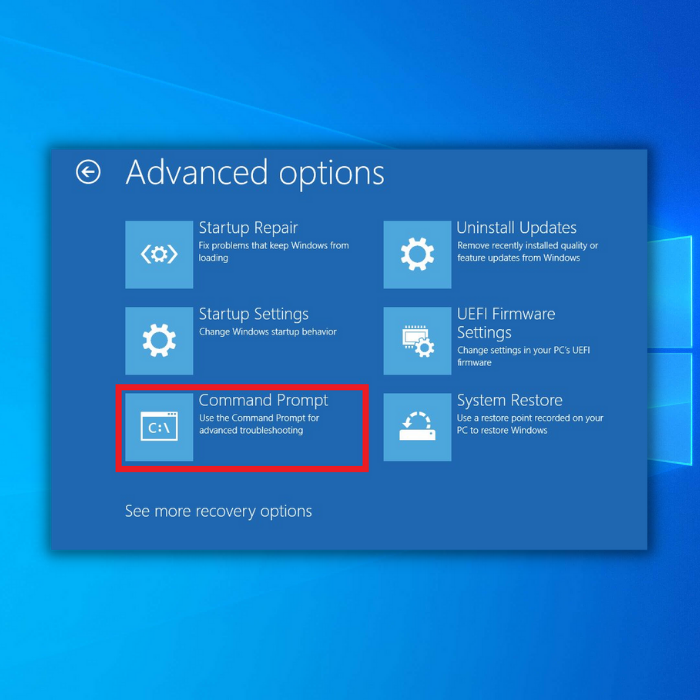Click the System Restore title
700x700 pixels.
[509, 400]
